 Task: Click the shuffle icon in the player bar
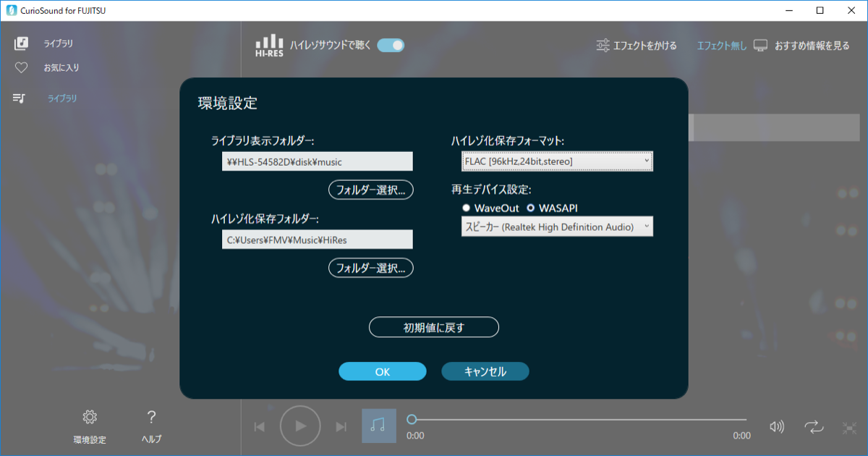pyautogui.click(x=849, y=428)
